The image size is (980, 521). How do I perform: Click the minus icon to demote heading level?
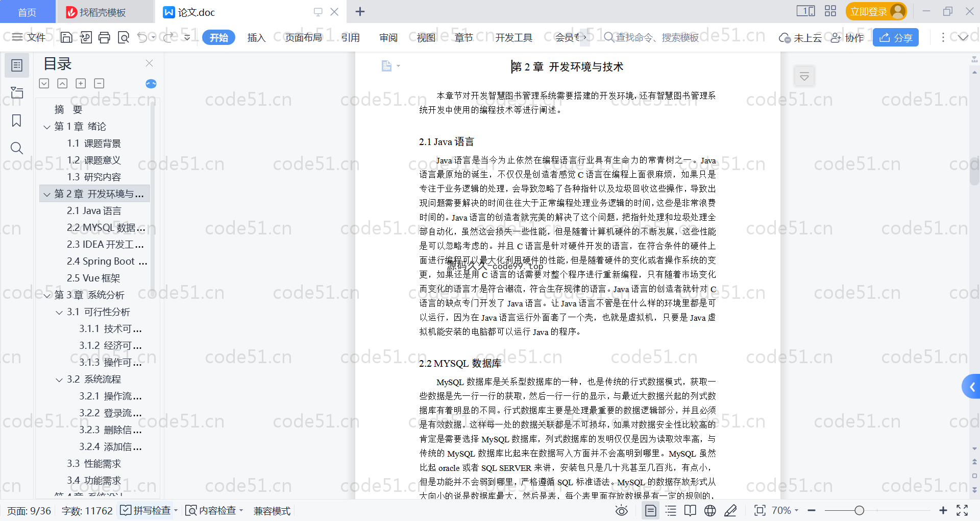[x=99, y=83]
